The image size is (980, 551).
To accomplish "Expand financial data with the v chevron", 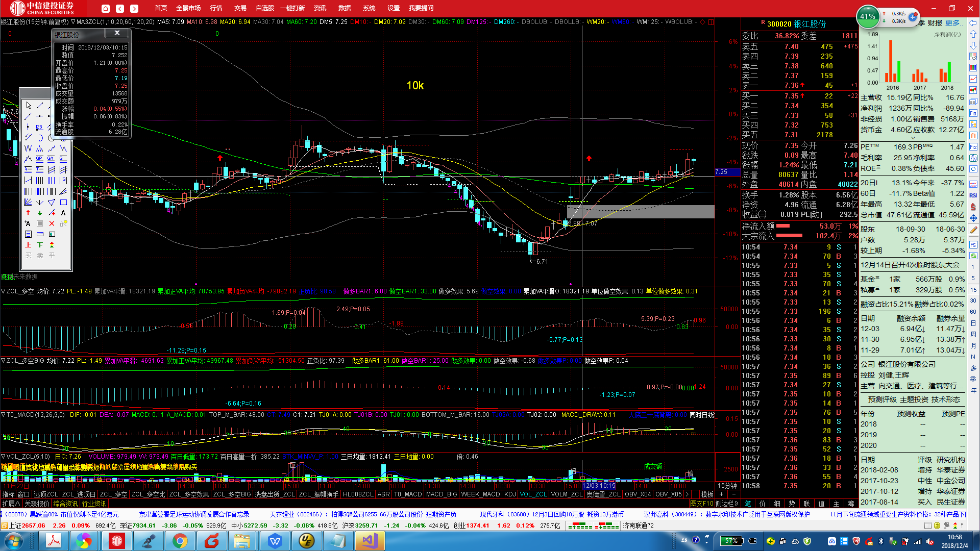I will point(913,138).
